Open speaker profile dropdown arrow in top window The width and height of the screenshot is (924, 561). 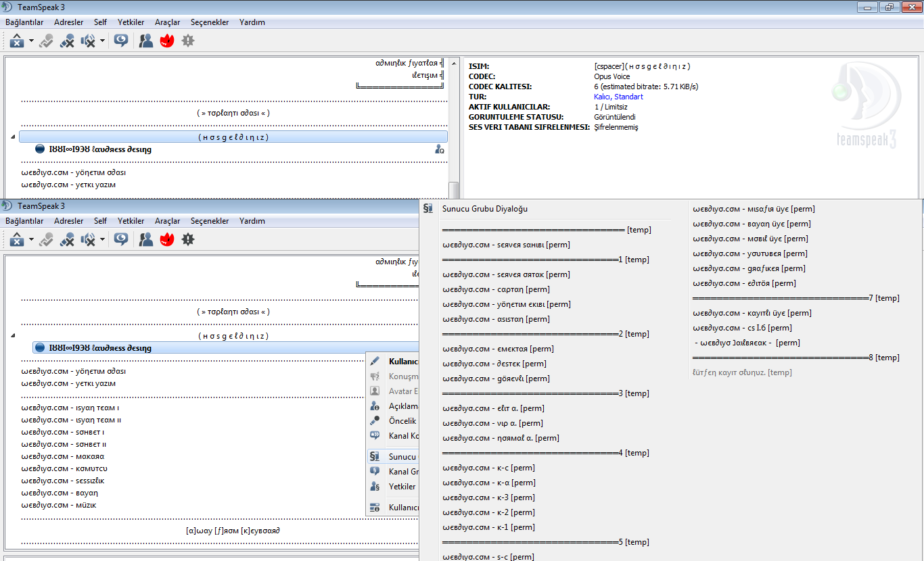[x=102, y=41]
